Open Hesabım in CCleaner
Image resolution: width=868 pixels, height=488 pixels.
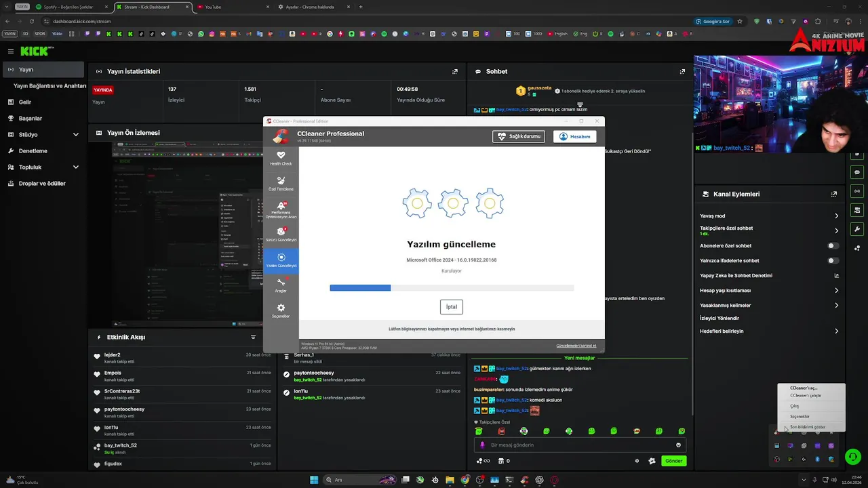[x=575, y=136]
